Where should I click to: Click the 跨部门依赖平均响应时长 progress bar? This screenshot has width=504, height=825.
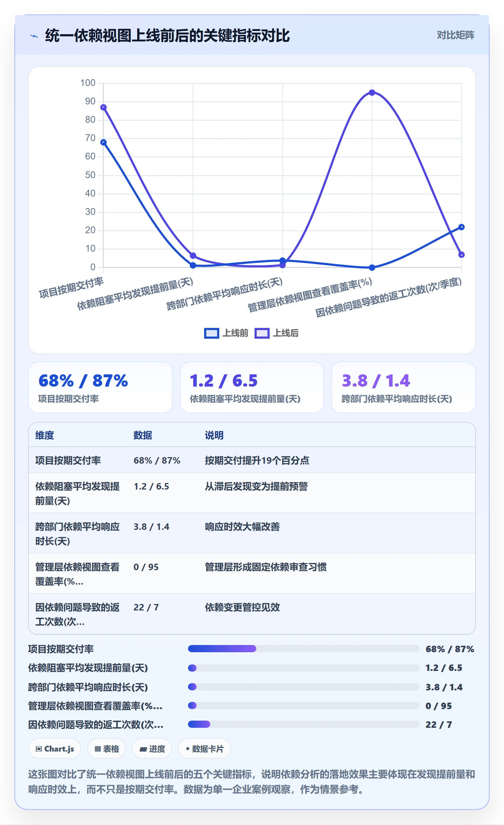(x=303, y=687)
